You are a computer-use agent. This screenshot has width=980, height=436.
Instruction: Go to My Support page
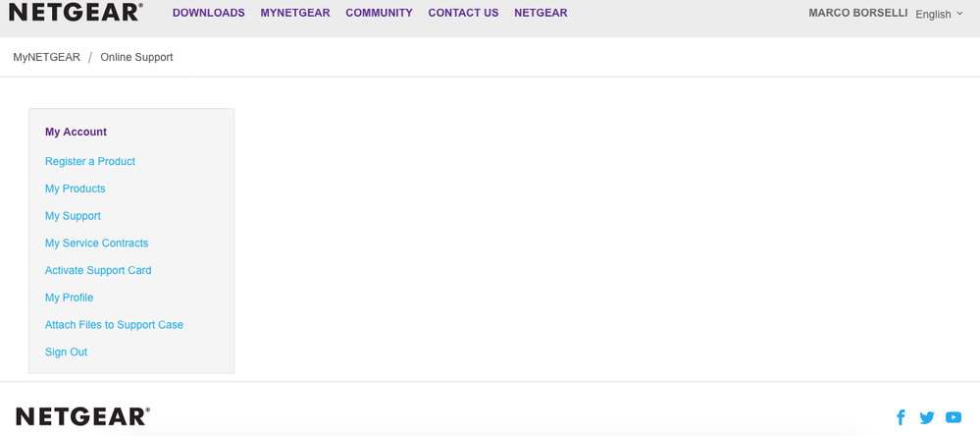point(73,216)
